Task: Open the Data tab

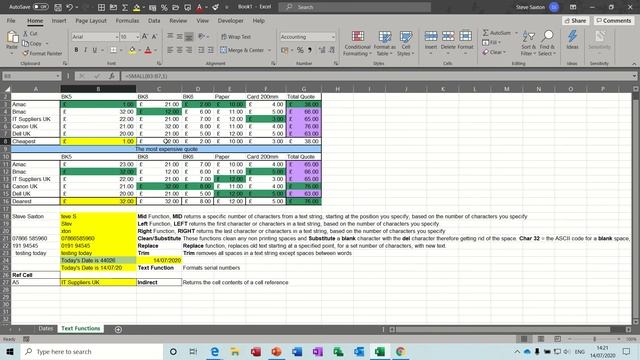Action: point(154,20)
